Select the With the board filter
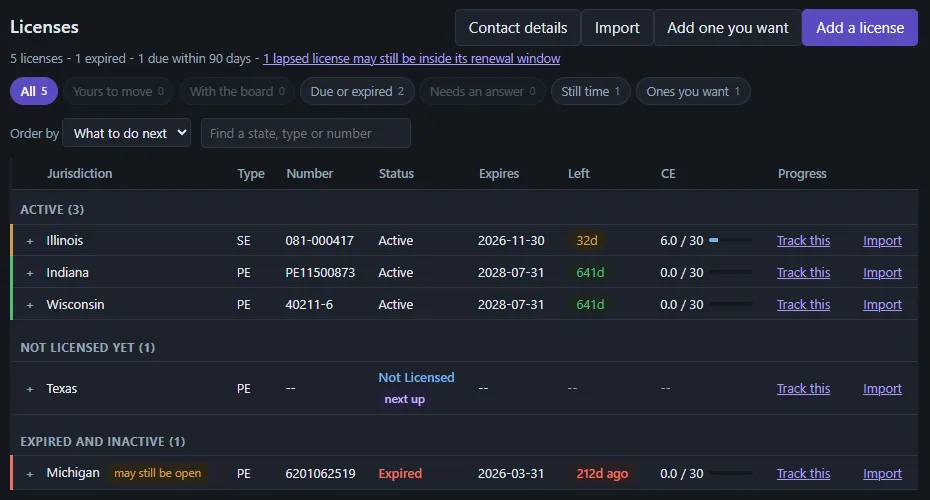 coord(237,91)
